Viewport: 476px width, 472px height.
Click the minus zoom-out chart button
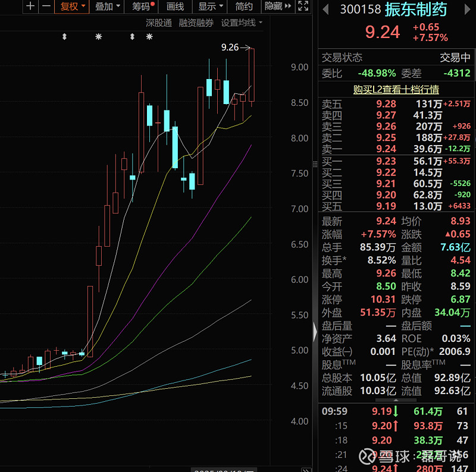coord(46,6)
